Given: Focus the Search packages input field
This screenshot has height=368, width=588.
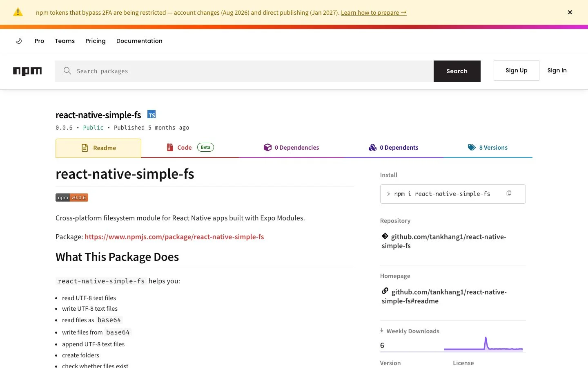Looking at the screenshot, I should 244,71.
